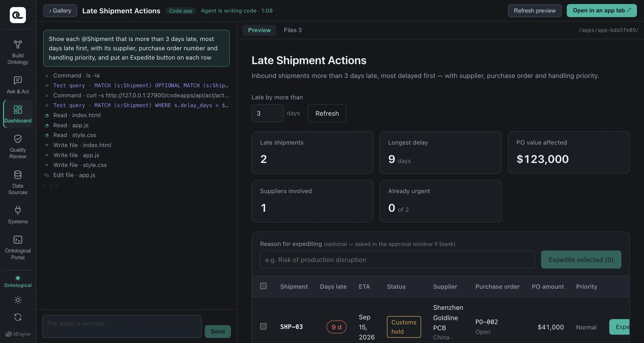Select the Dashboard sidebar icon
The height and width of the screenshot is (343, 644).
(18, 114)
